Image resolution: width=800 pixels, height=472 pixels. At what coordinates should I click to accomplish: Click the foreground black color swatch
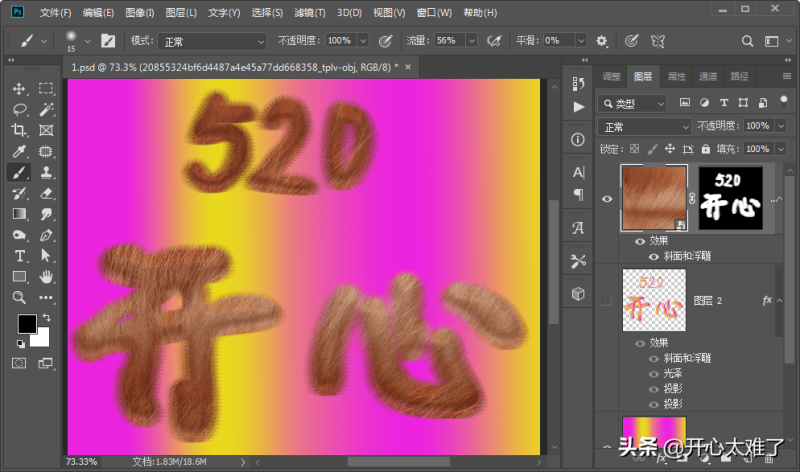[x=26, y=324]
